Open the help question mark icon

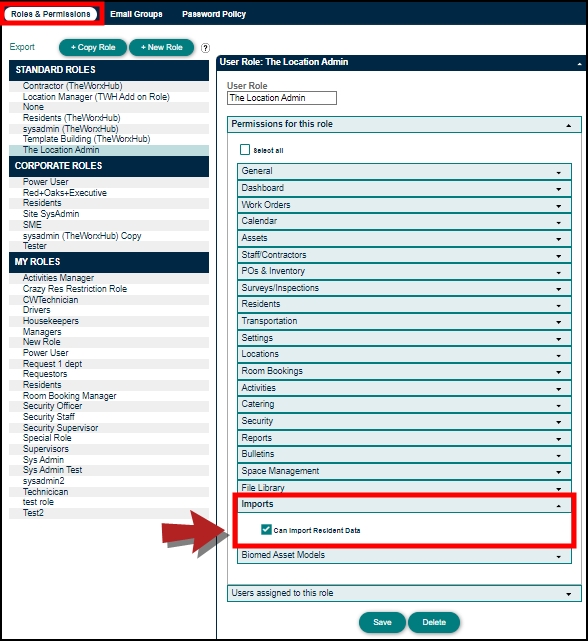[x=205, y=48]
